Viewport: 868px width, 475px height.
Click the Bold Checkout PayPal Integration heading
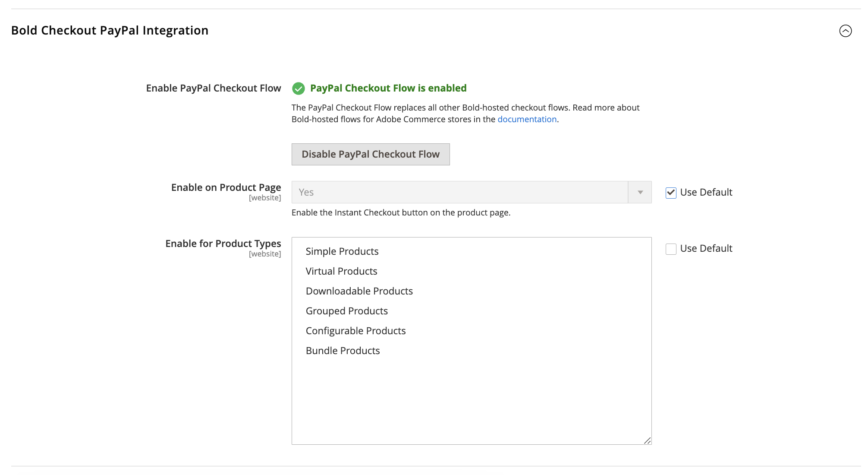coord(110,30)
